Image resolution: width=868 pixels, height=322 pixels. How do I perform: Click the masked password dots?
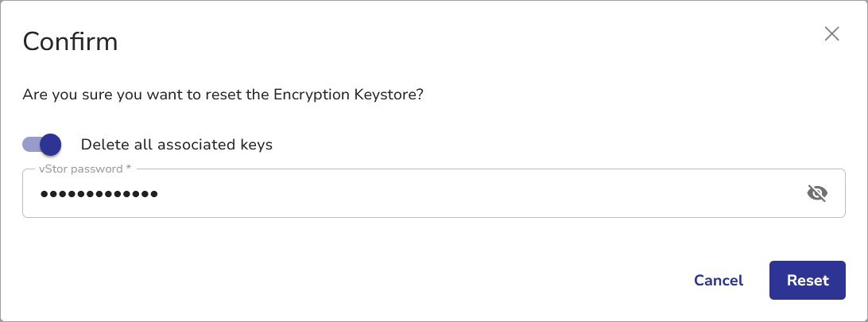point(99,194)
